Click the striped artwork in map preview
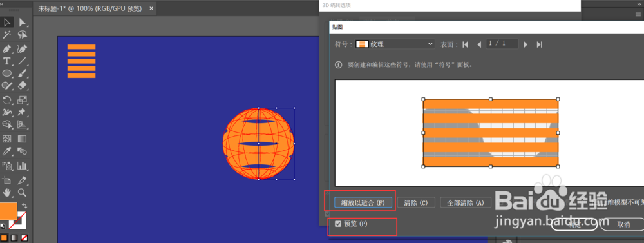The width and height of the screenshot is (644, 243). 490,133
